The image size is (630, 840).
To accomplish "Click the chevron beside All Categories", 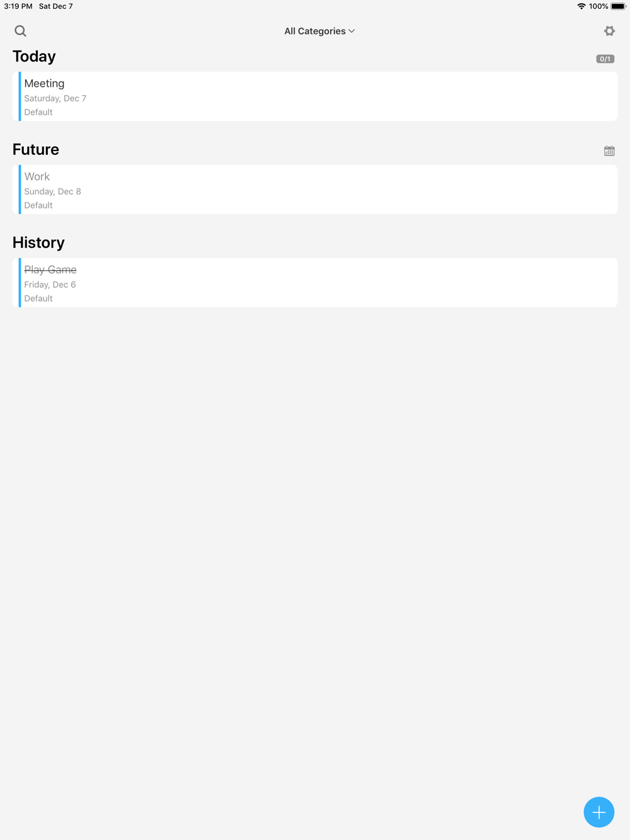I will (x=352, y=31).
